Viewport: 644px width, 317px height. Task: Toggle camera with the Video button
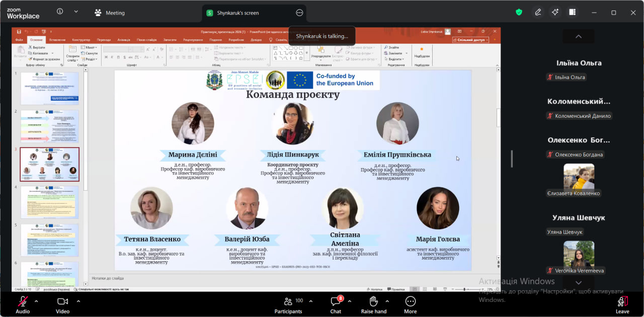pyautogui.click(x=62, y=304)
